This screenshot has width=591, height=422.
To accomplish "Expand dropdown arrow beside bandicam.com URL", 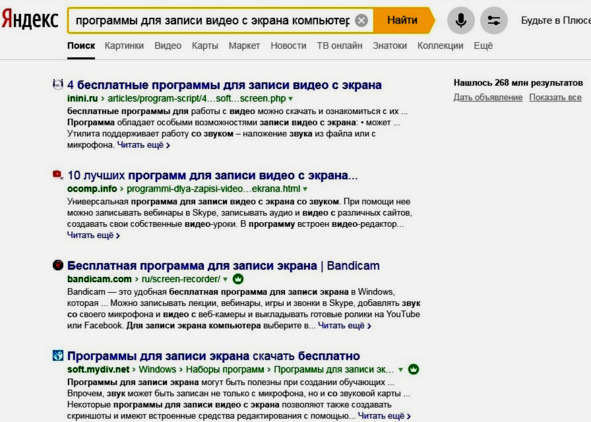I will pos(225,279).
